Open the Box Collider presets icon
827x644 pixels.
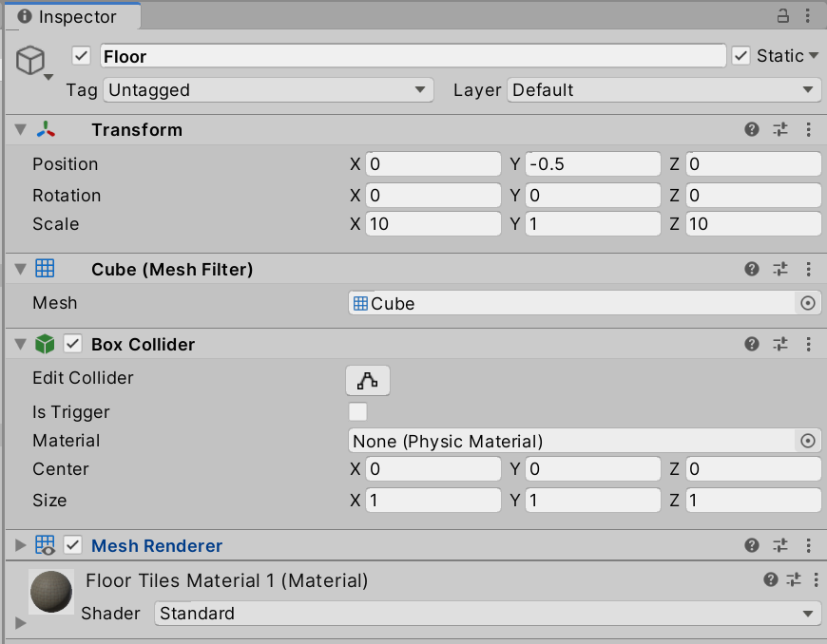pyautogui.click(x=780, y=344)
